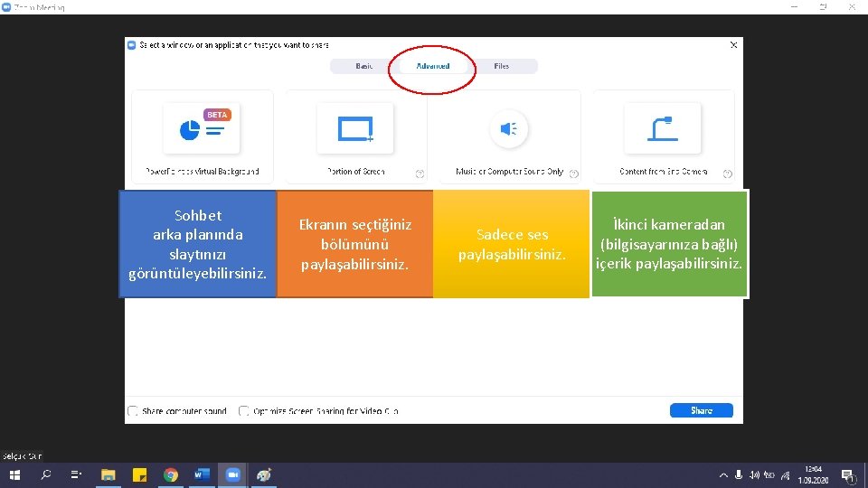Open Task View on the taskbar
The width and height of the screenshot is (868, 488).
pos(76,474)
